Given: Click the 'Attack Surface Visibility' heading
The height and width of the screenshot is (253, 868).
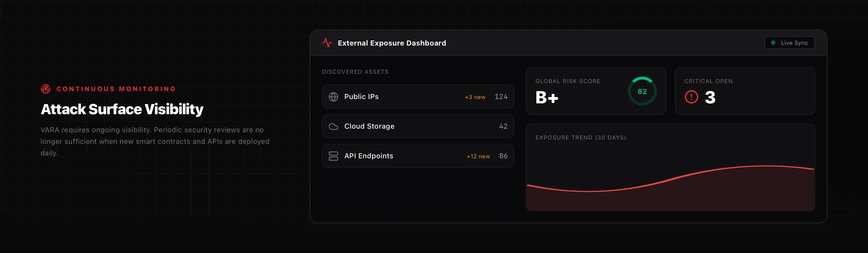Looking at the screenshot, I should click(x=122, y=109).
